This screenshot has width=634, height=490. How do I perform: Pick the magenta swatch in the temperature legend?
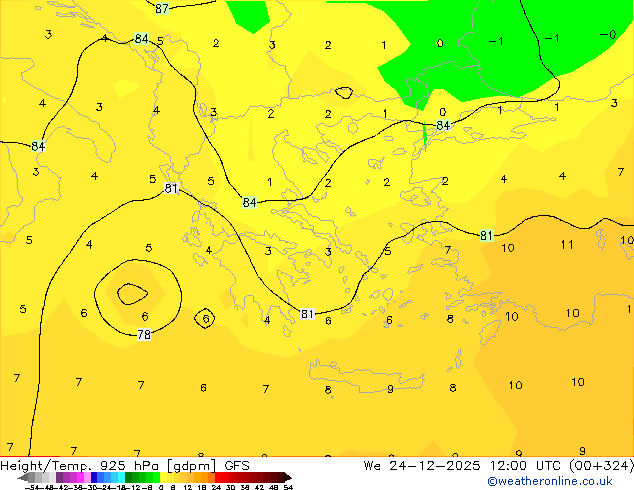[x=80, y=477]
